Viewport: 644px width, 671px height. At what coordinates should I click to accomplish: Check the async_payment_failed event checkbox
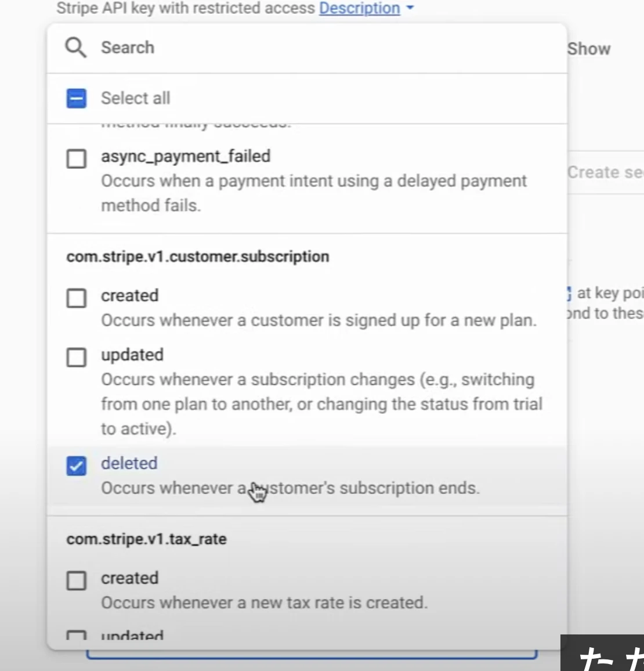point(77,159)
